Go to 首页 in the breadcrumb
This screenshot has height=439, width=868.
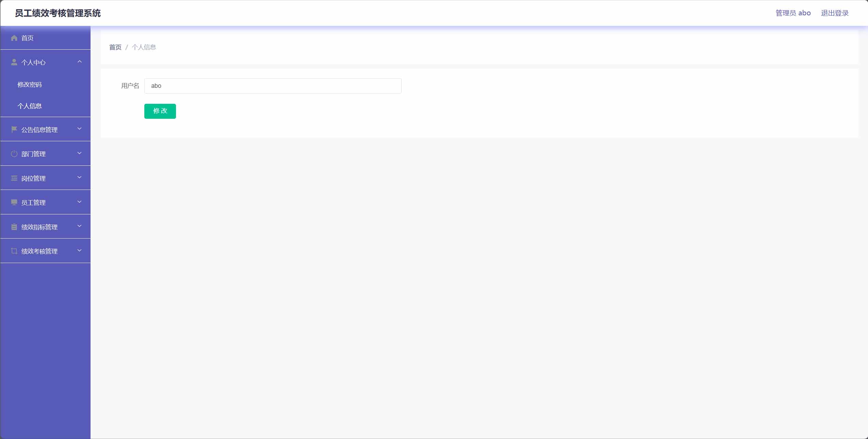(115, 47)
